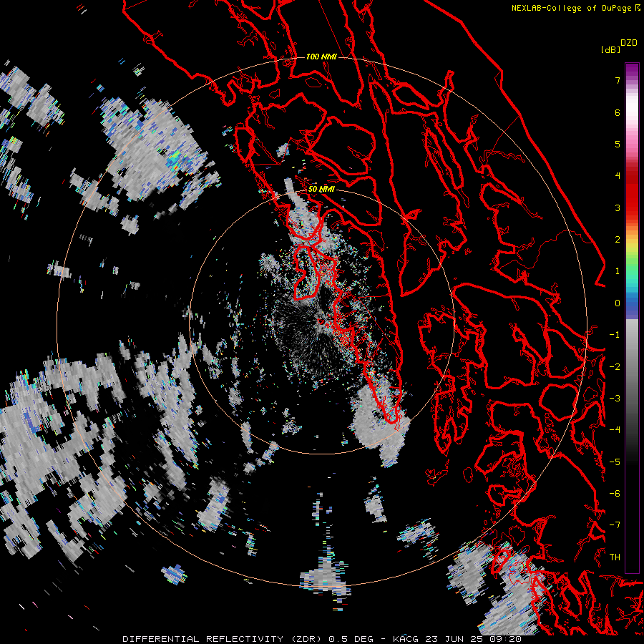Click the 50 NMI range ring label
This screenshot has height=644, width=644.
[x=321, y=189]
